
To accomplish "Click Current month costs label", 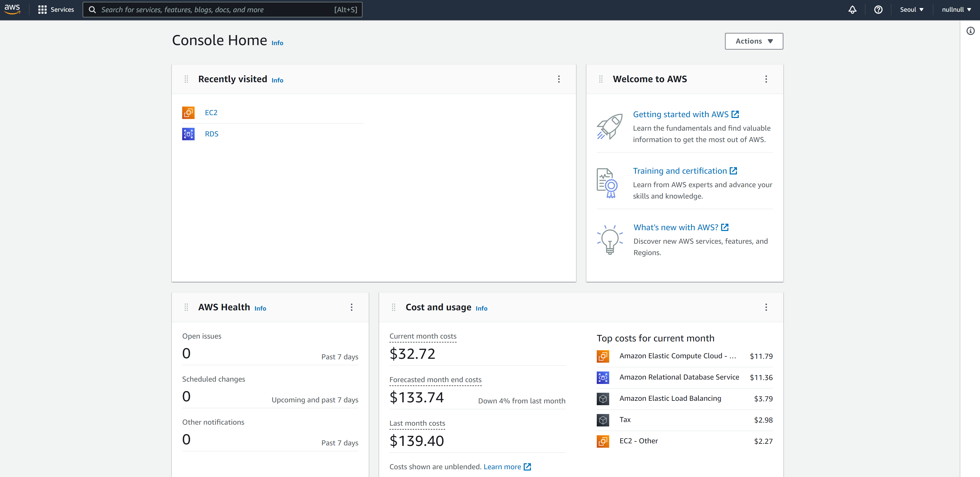I will (x=423, y=336).
